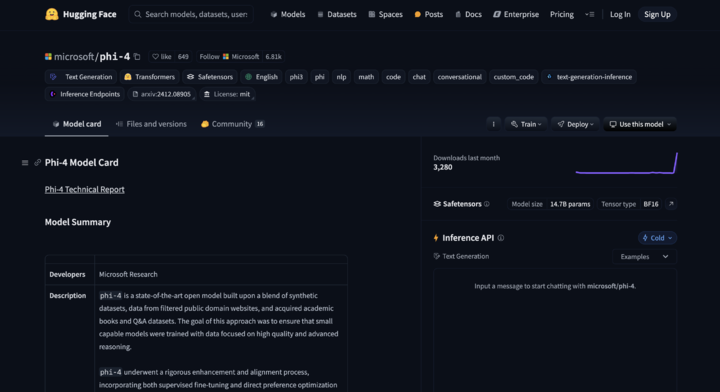
Task: Open the Phi-4 Technical Report link
Action: click(84, 189)
